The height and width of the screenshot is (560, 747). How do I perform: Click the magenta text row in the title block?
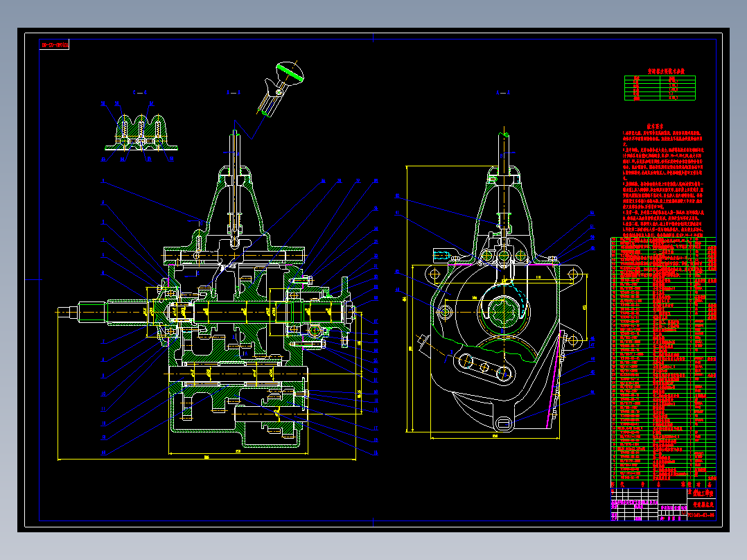634,502
